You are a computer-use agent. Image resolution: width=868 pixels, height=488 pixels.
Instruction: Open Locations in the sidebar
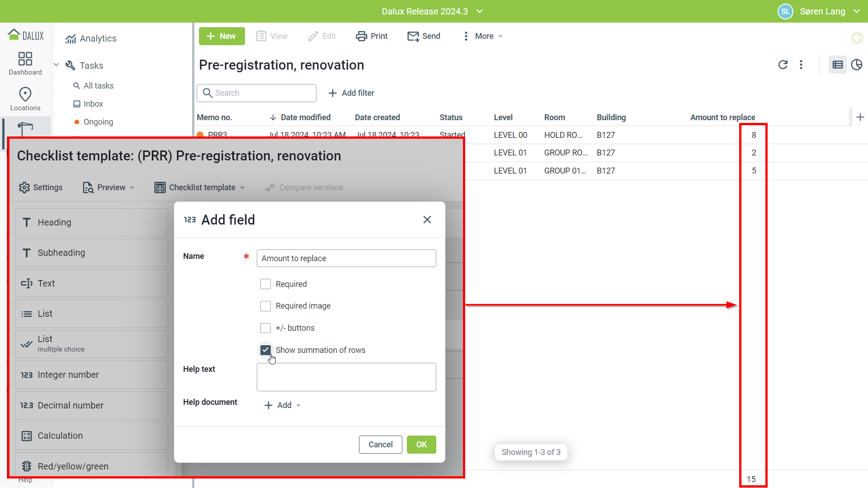point(25,99)
